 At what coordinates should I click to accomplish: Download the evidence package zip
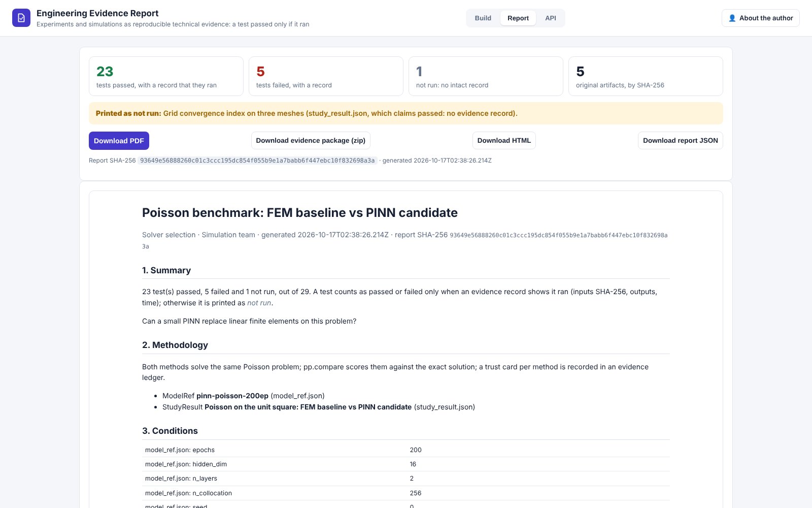click(311, 141)
